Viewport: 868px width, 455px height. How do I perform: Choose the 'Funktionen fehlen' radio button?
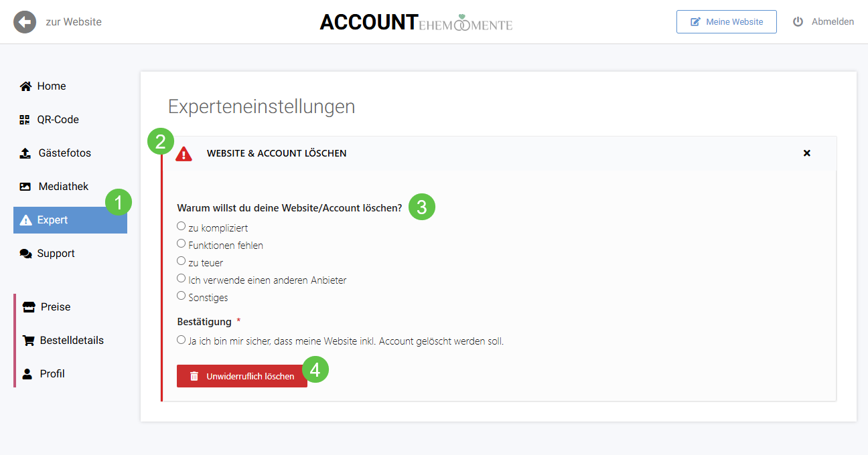coord(181,244)
